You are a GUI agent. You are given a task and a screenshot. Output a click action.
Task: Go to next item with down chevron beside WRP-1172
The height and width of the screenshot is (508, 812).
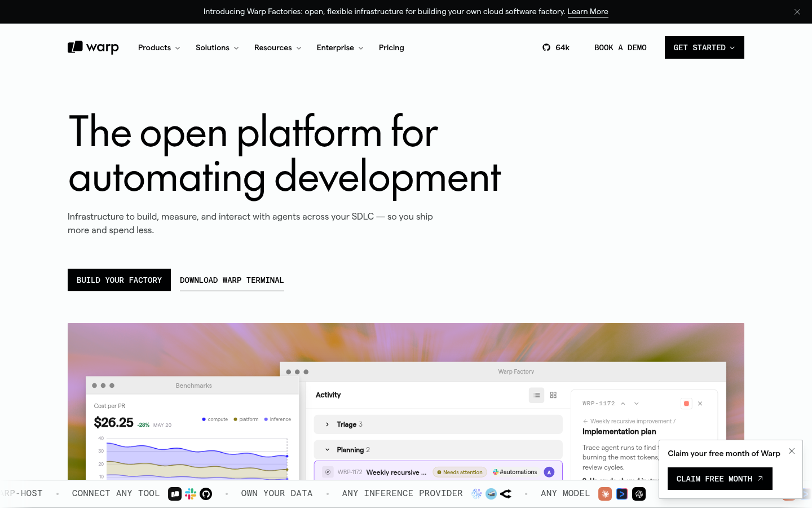click(637, 404)
